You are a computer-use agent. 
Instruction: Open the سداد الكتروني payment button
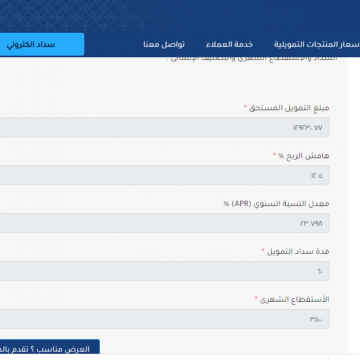(42, 44)
